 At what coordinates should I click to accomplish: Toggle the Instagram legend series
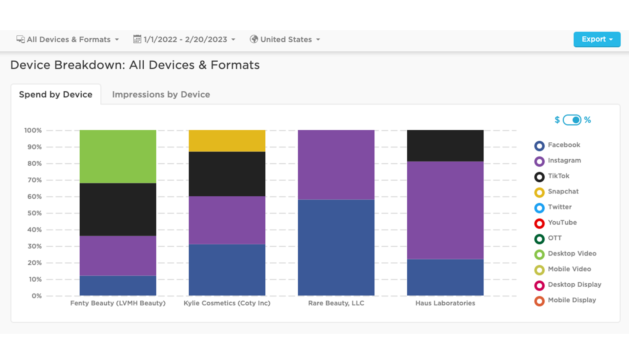click(558, 161)
